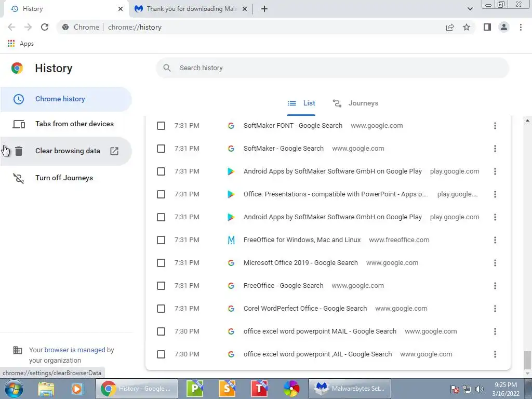Click the browser forward arrow
532x399 pixels.
[28, 27]
